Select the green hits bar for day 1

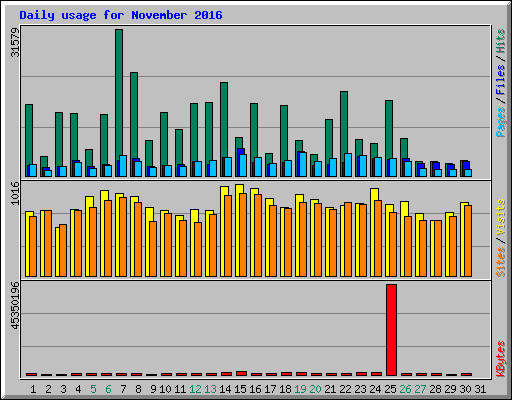point(29,135)
